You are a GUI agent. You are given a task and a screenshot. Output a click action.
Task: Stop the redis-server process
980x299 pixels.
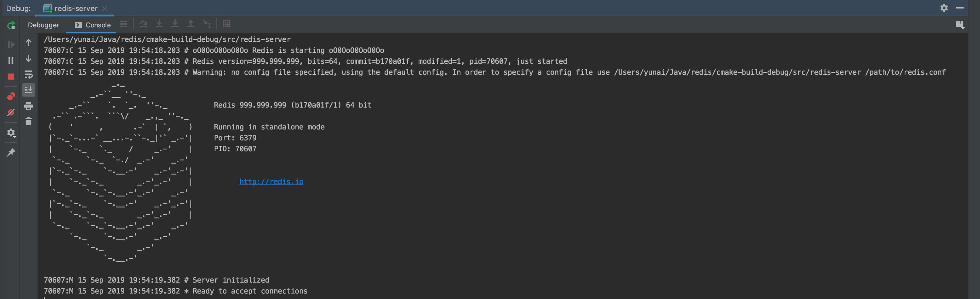(x=11, y=77)
